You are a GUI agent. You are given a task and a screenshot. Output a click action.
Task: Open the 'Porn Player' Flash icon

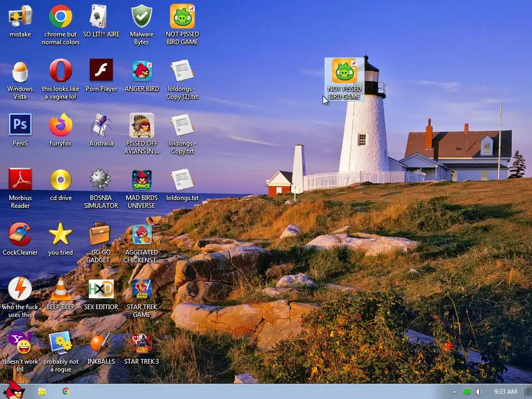[101, 70]
